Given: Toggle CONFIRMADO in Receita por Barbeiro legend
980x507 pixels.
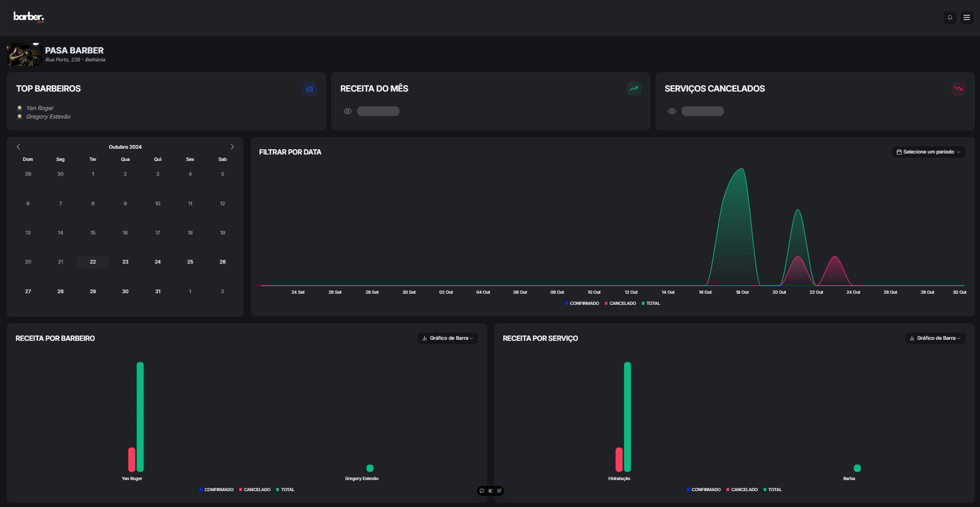Looking at the screenshot, I should point(216,490).
